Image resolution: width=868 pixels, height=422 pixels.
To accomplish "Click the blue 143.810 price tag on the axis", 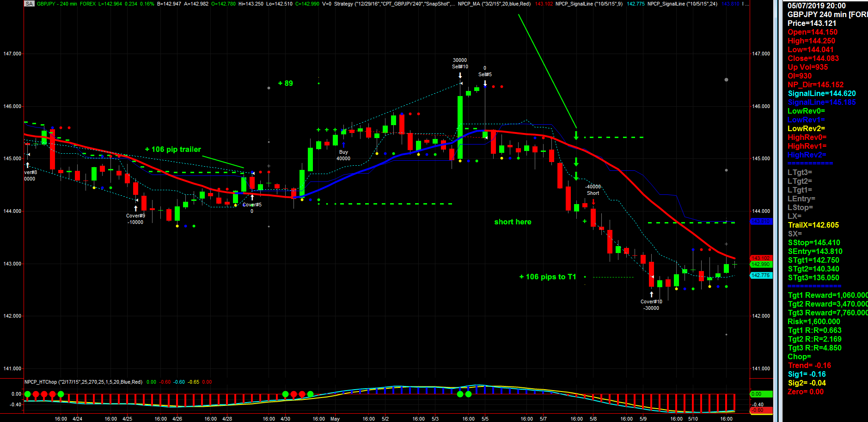I will [761, 222].
